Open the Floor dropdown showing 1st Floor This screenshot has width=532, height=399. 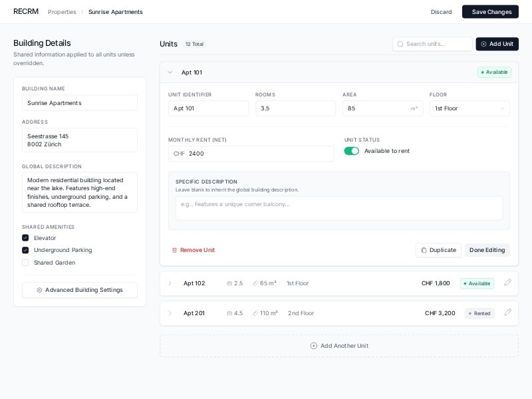469,108
